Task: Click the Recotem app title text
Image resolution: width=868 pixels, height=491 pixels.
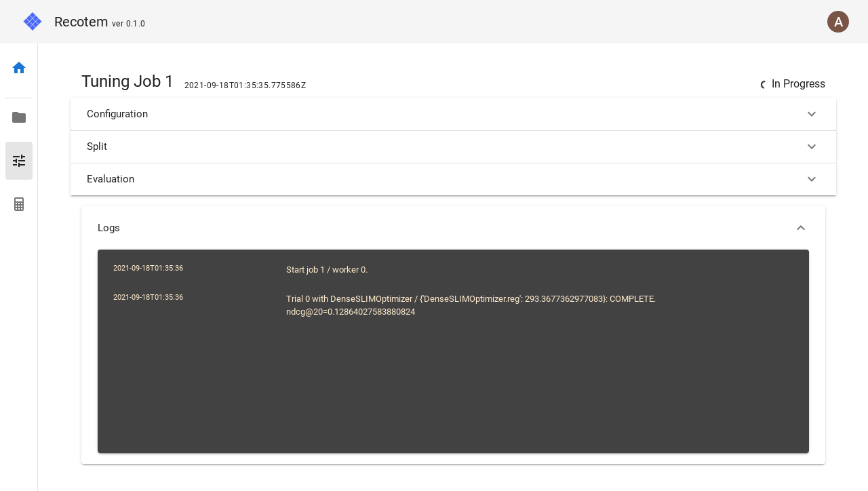Action: point(81,22)
